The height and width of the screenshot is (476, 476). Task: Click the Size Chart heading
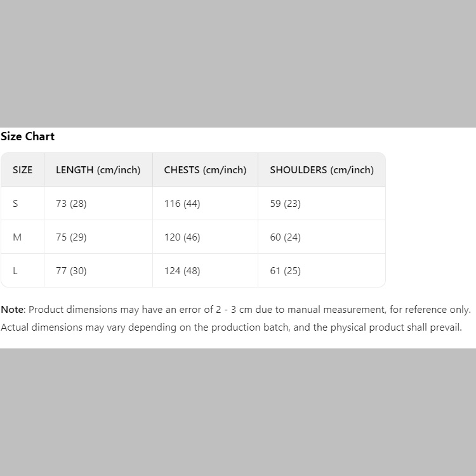tap(28, 136)
